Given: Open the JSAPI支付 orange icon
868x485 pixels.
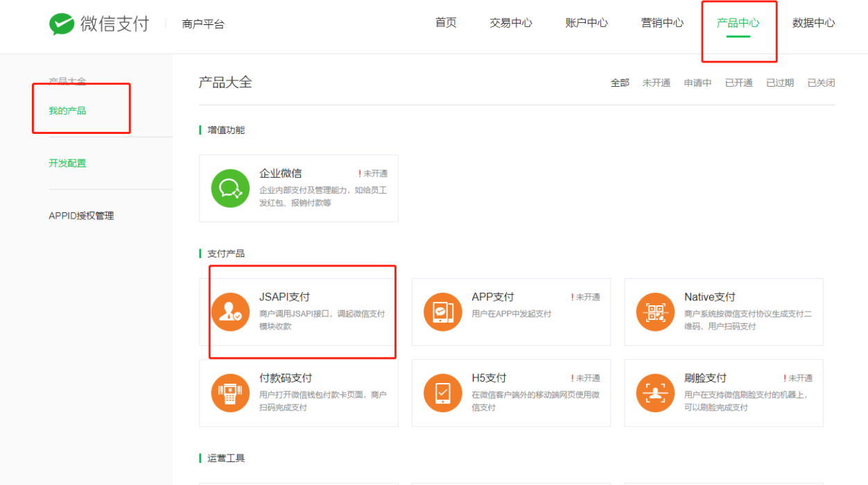Looking at the screenshot, I should tap(230, 312).
